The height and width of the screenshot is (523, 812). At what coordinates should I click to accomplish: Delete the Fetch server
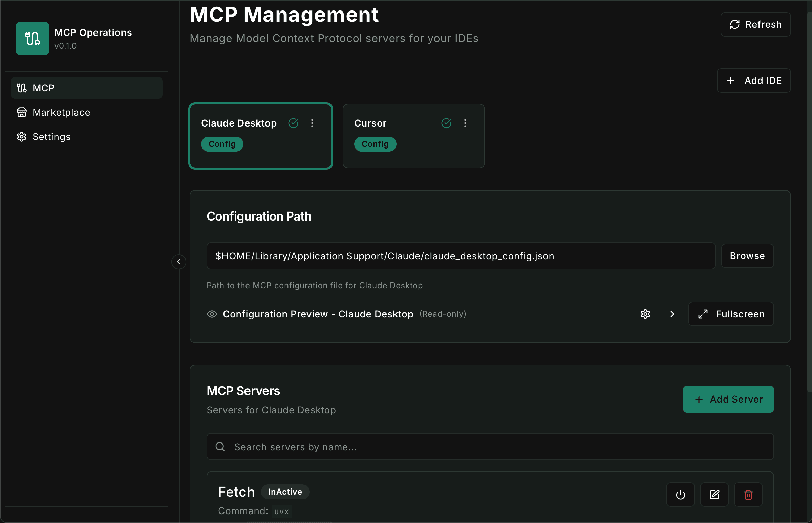coord(748,495)
